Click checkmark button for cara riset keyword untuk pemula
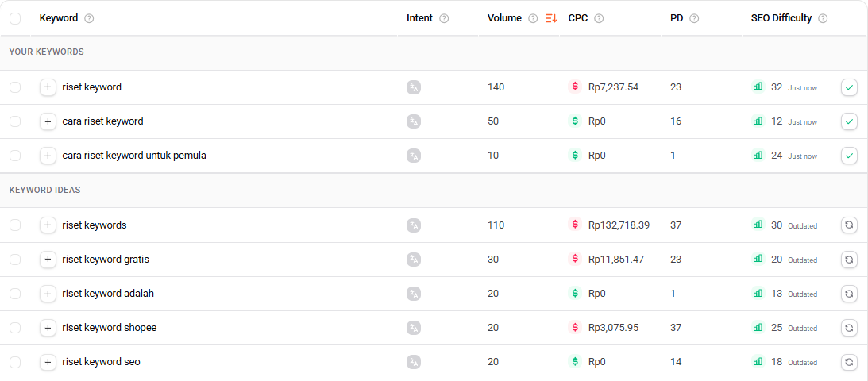 click(849, 156)
